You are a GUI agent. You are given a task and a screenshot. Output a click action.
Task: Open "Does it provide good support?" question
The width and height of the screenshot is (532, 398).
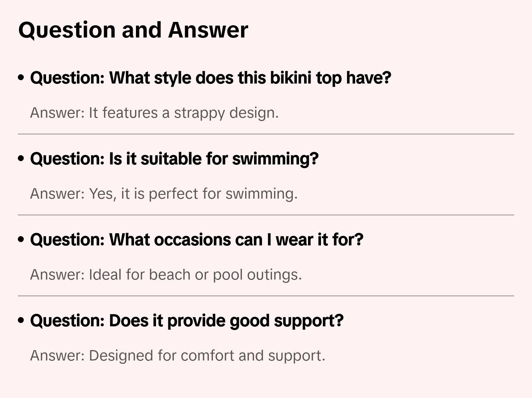[186, 321]
